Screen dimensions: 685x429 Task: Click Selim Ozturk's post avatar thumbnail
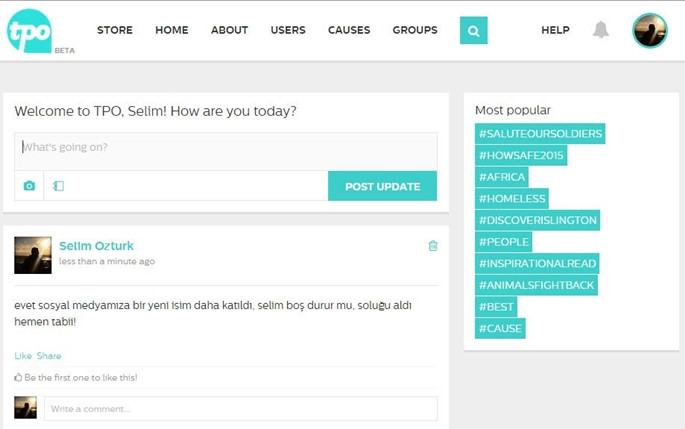click(33, 255)
